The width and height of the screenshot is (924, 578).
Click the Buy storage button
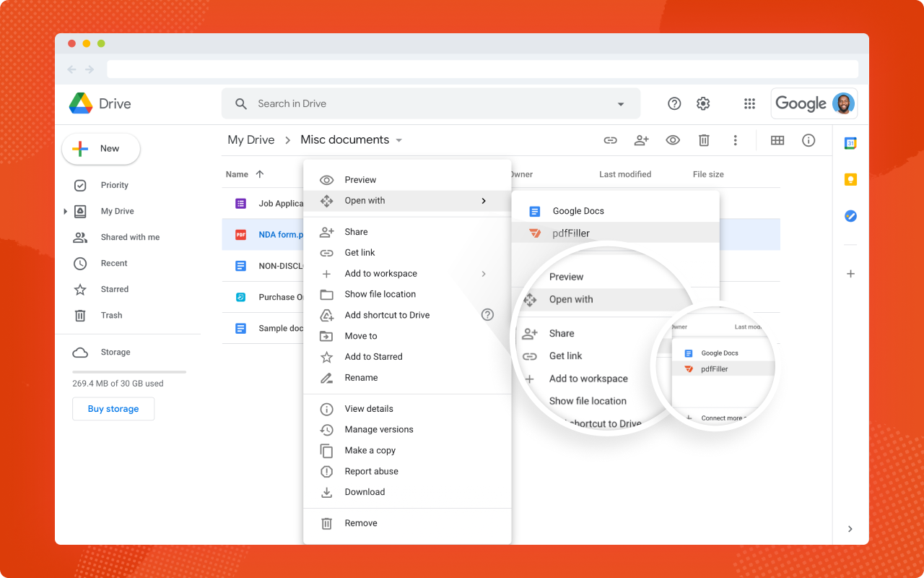coord(113,409)
